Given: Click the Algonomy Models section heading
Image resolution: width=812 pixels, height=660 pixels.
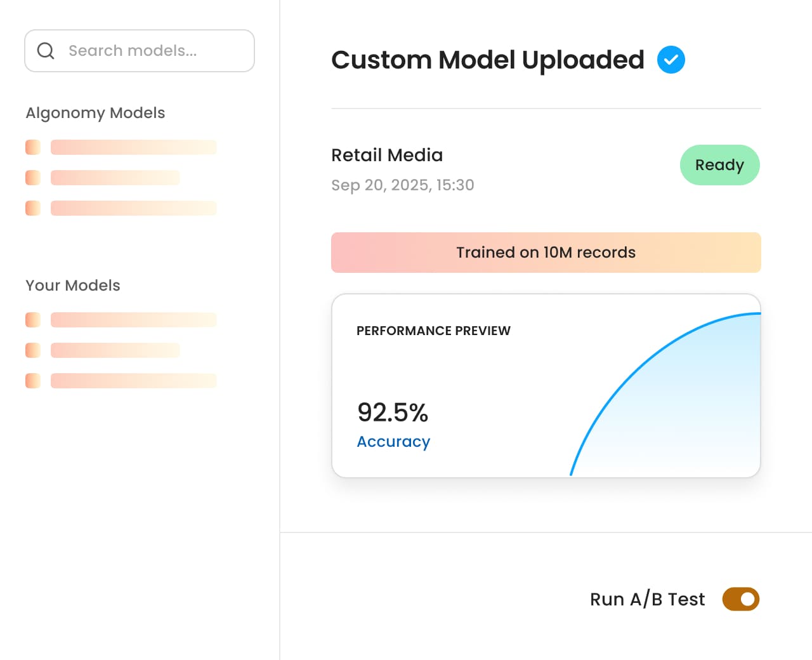Looking at the screenshot, I should [95, 113].
